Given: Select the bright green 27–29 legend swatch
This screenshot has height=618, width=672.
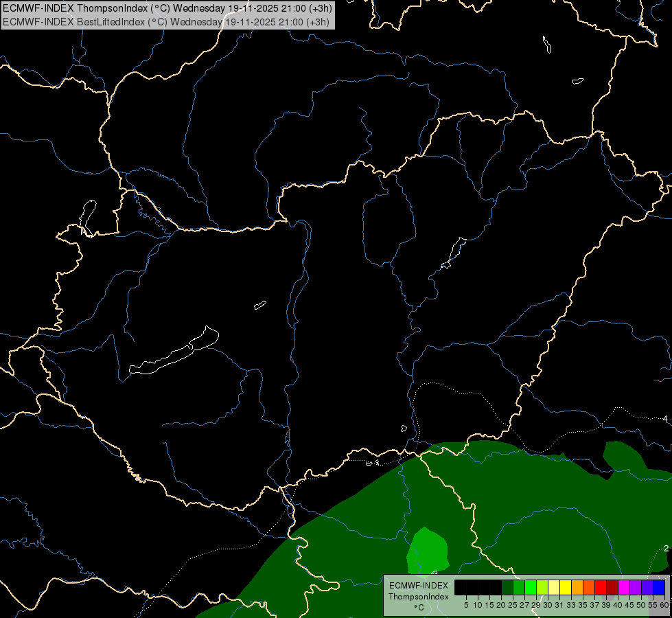Looking at the screenshot, I should point(531,588).
